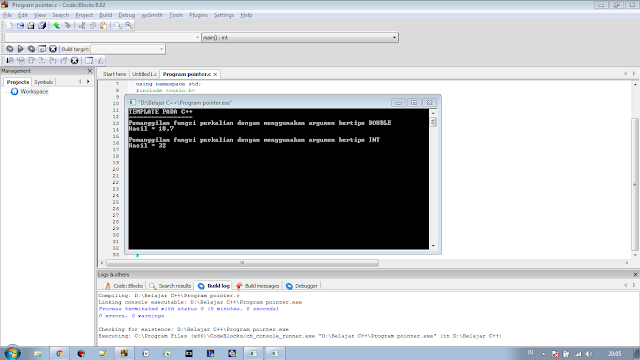Viewport: 640px width, 360px height.
Task: Open the Build menu
Action: 106,15
